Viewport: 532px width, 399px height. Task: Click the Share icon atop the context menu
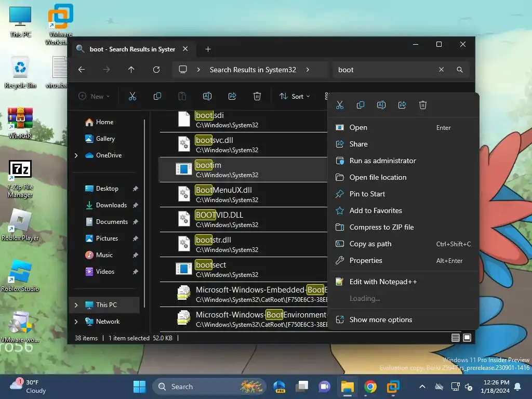pyautogui.click(x=402, y=105)
